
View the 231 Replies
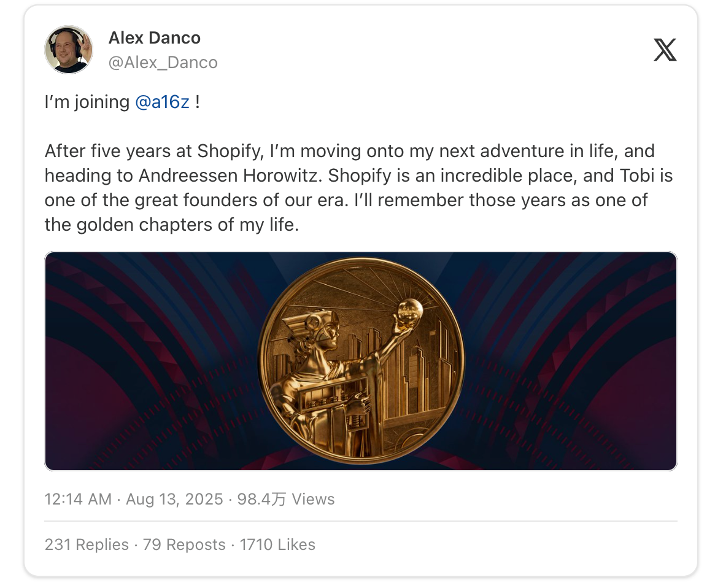(87, 544)
